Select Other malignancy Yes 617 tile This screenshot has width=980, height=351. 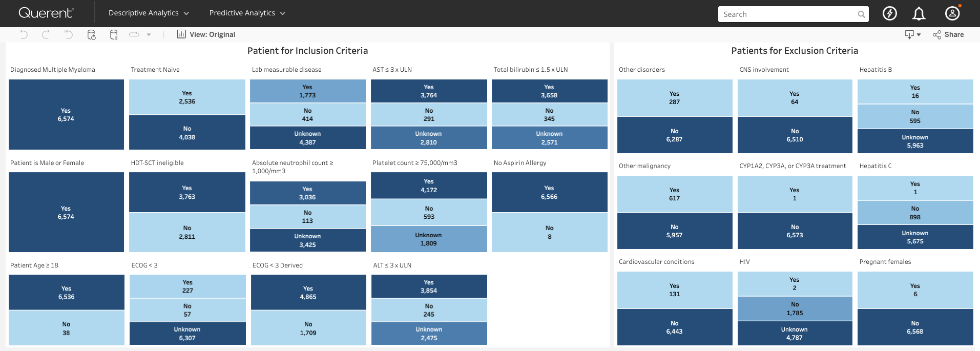675,194
